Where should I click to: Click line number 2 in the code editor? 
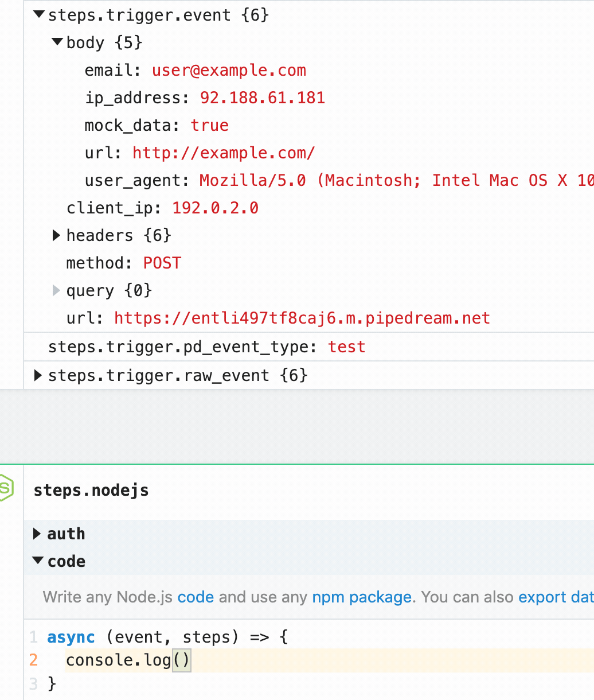point(33,660)
